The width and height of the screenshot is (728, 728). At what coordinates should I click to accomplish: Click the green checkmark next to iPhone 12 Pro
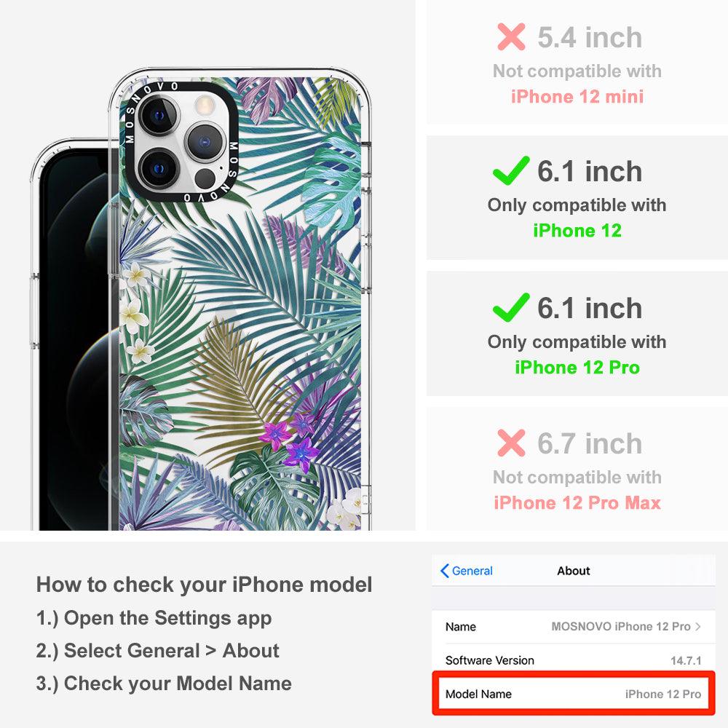pyautogui.click(x=511, y=307)
